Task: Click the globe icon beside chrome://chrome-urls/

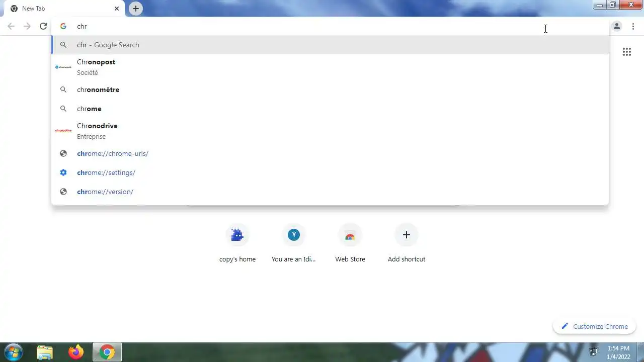Action: (63, 153)
